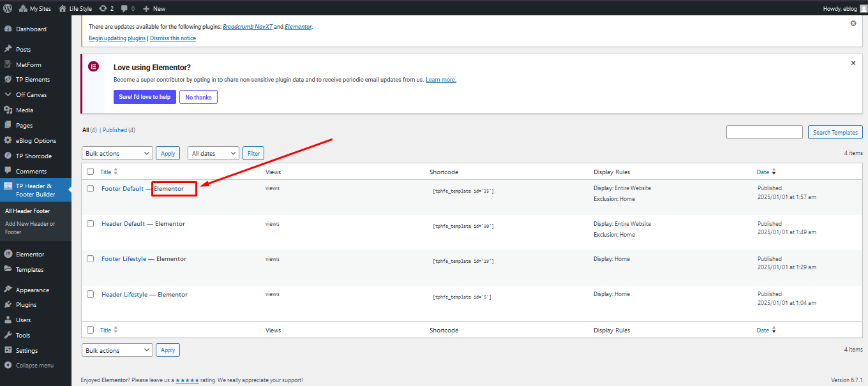Expand the All dates filter dropdown
The image size is (868, 386).
coord(213,154)
